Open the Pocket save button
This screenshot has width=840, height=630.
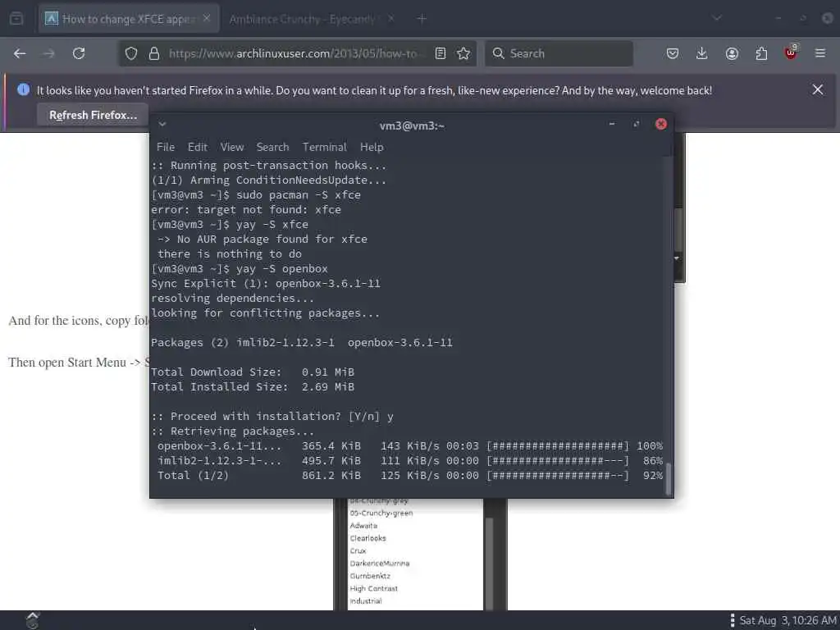point(673,53)
